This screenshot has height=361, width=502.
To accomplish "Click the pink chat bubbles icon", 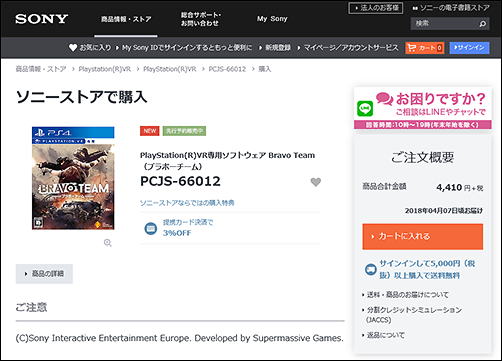I will (x=385, y=99).
